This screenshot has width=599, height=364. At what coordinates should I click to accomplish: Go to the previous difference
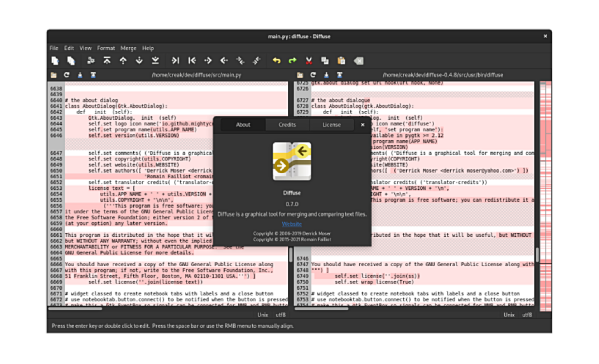coord(123,61)
